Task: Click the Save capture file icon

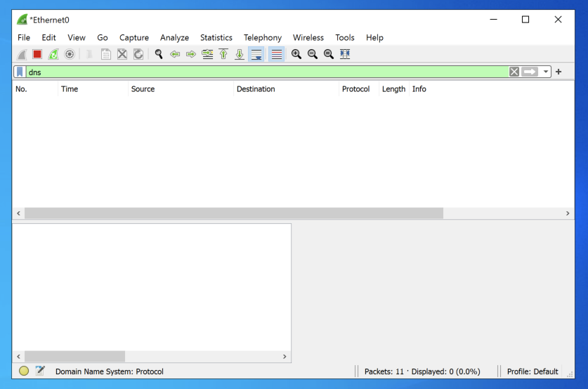Action: [106, 54]
